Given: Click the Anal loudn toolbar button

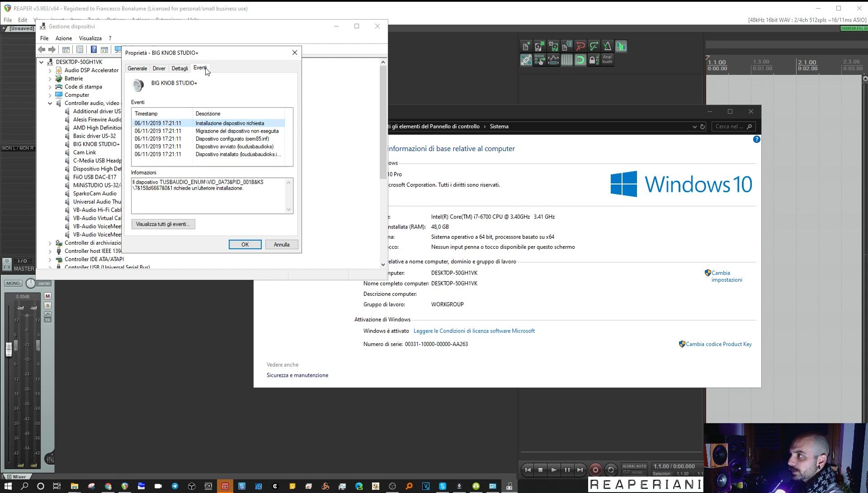Looking at the screenshot, I should click(x=607, y=60).
